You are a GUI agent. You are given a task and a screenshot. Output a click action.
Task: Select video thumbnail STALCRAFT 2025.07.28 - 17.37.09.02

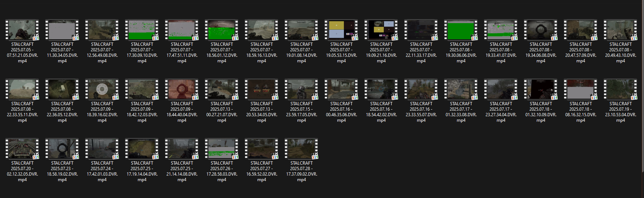(302, 148)
